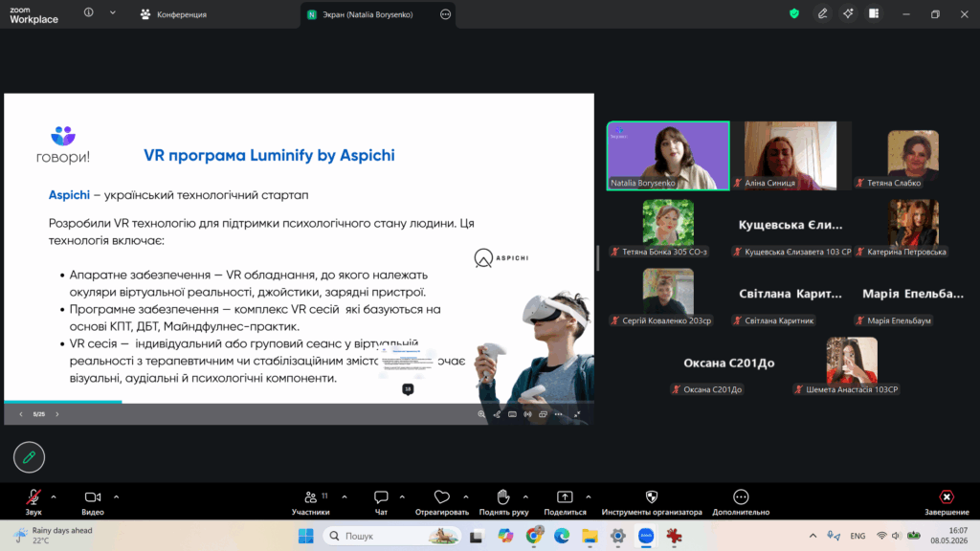The height and width of the screenshot is (551, 980).
Task: Open Дополнительно more options
Action: coord(741,502)
